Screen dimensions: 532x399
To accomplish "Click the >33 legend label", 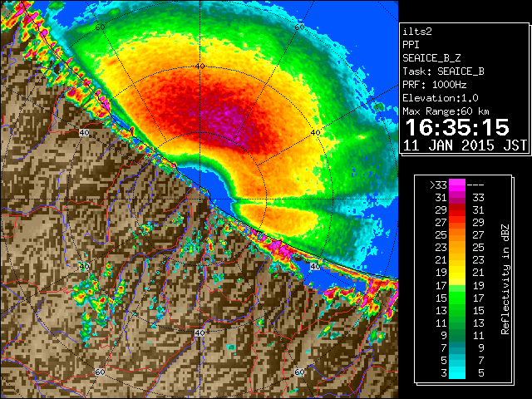I will [438, 185].
